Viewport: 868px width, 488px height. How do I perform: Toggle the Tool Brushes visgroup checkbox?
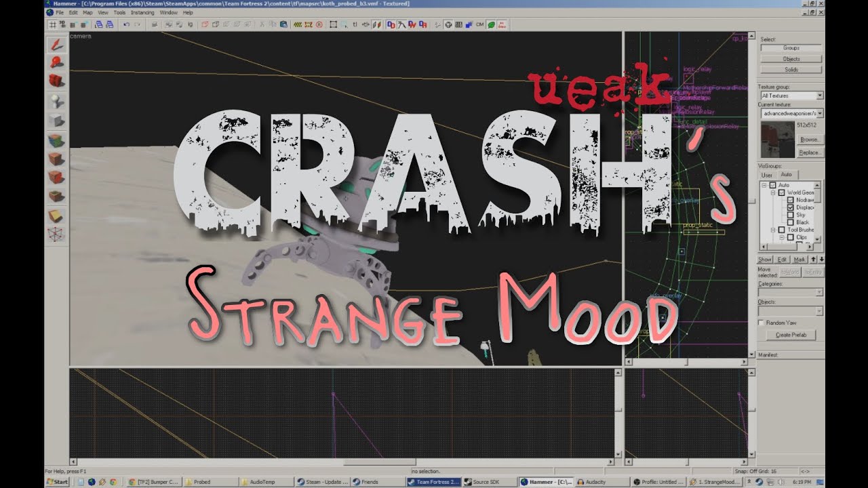pos(782,230)
